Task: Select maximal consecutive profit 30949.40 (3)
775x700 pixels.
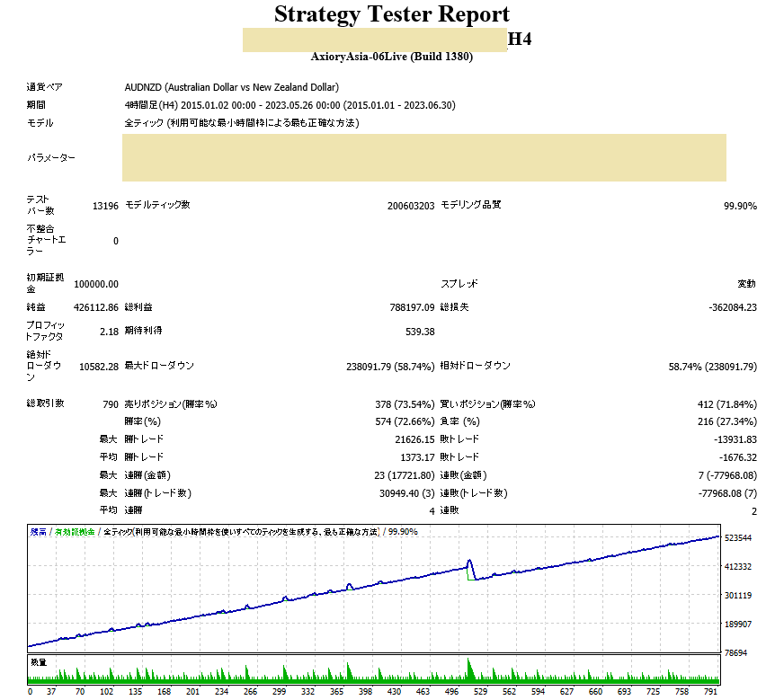Action: [x=406, y=493]
